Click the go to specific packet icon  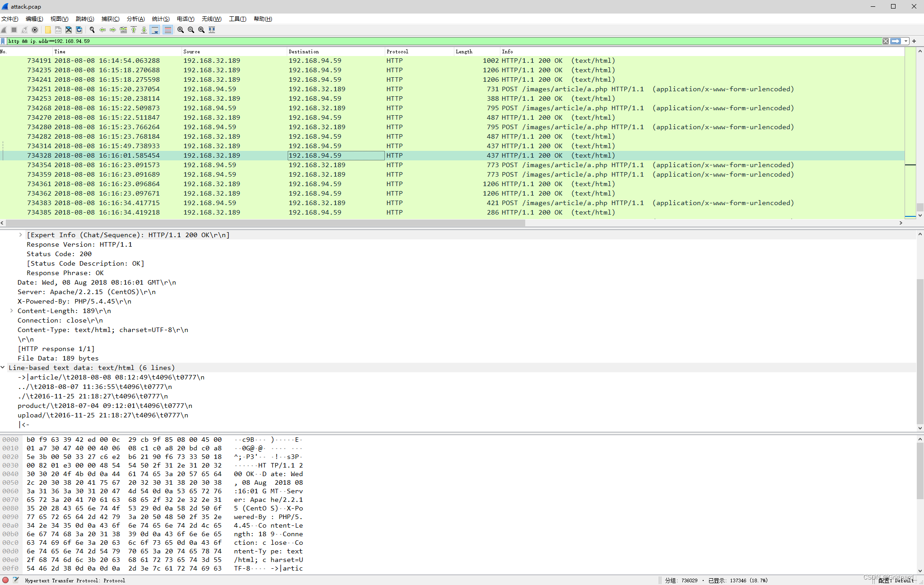point(123,30)
